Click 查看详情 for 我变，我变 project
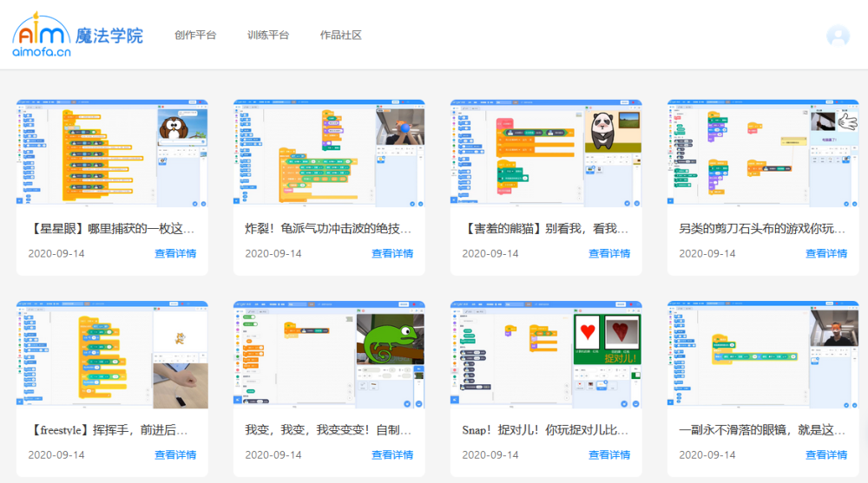This screenshot has width=868, height=483. 392,454
